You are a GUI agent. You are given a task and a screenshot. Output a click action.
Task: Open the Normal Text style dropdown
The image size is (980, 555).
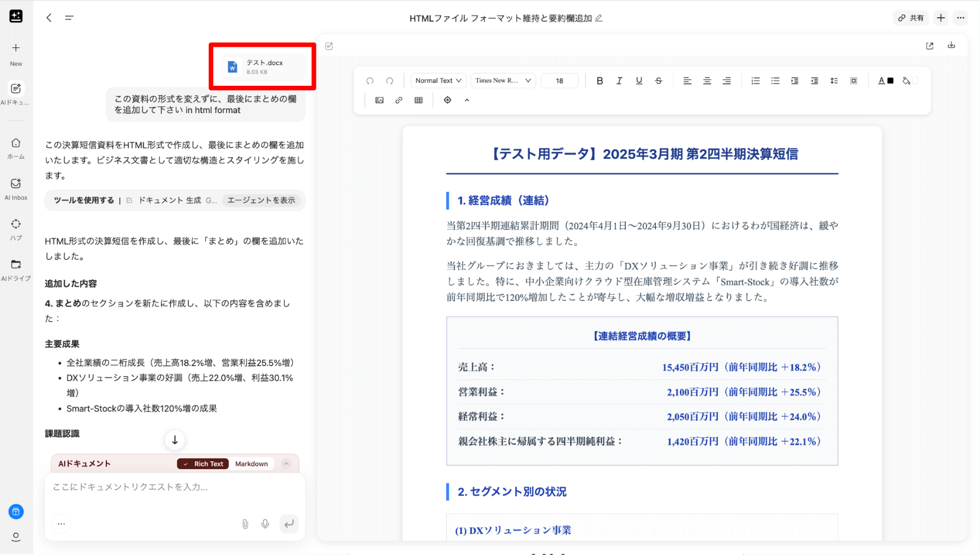[438, 81]
